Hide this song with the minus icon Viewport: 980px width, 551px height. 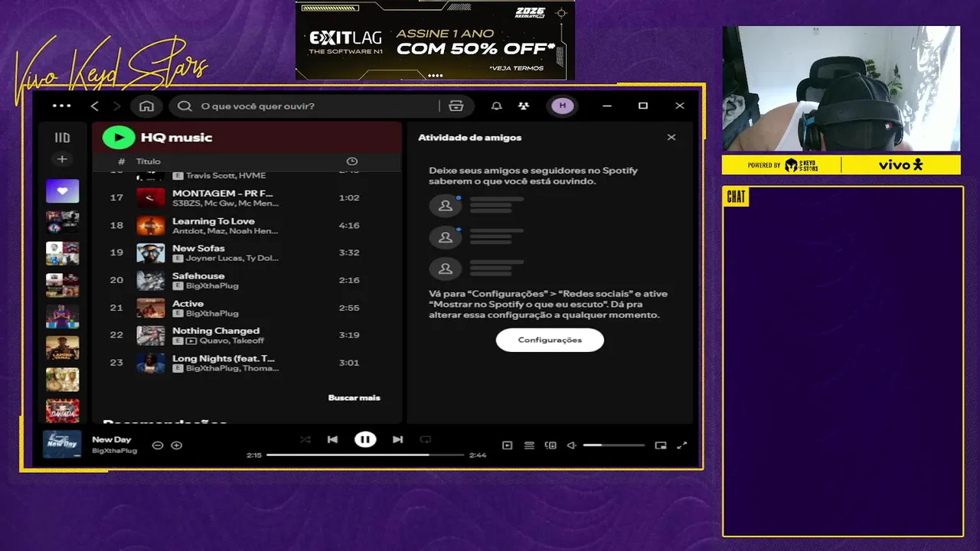tap(158, 445)
